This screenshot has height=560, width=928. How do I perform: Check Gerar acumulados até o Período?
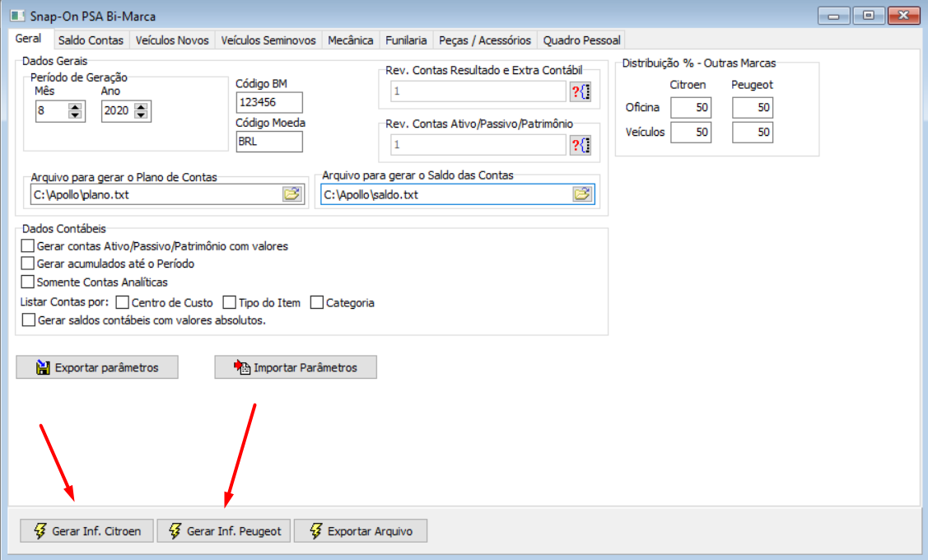pyautogui.click(x=27, y=264)
